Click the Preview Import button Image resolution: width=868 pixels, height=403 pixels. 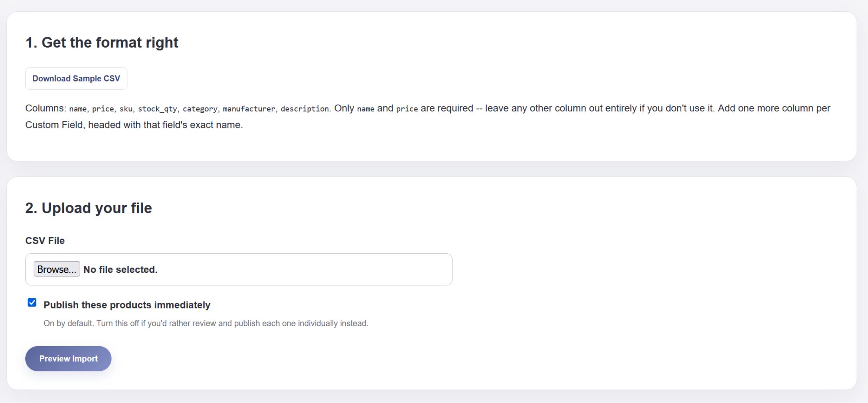[x=68, y=359]
